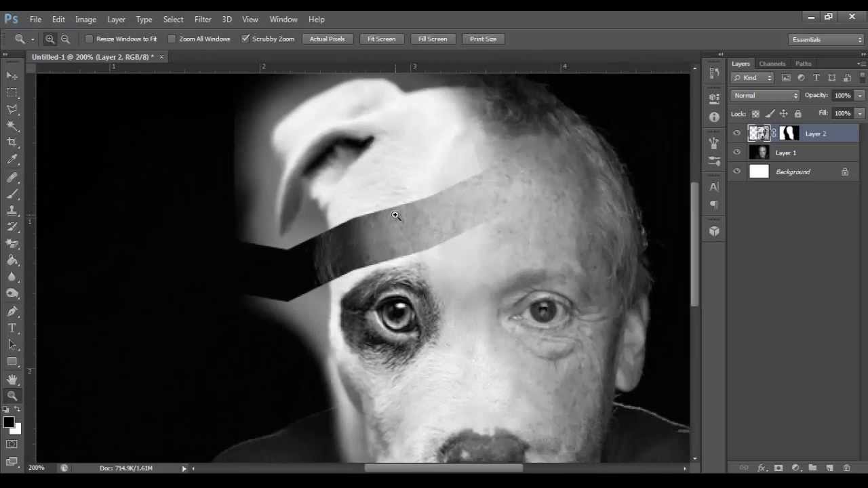Enable Resize Windows to Fit

pyautogui.click(x=89, y=39)
